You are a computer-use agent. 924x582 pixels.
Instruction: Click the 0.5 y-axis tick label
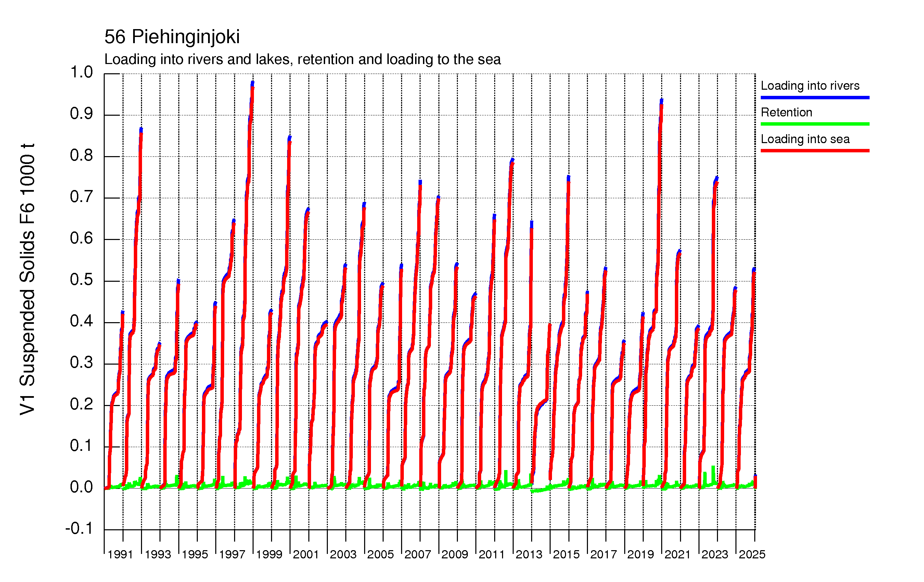81,279
